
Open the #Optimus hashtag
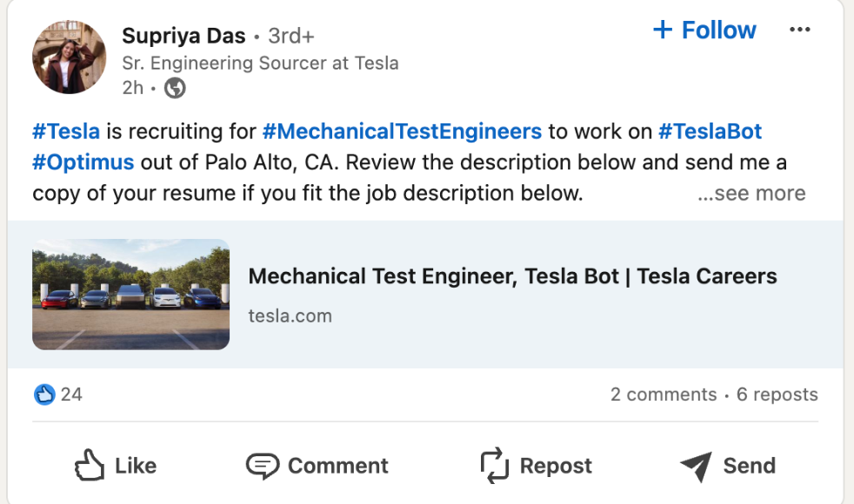point(83,162)
